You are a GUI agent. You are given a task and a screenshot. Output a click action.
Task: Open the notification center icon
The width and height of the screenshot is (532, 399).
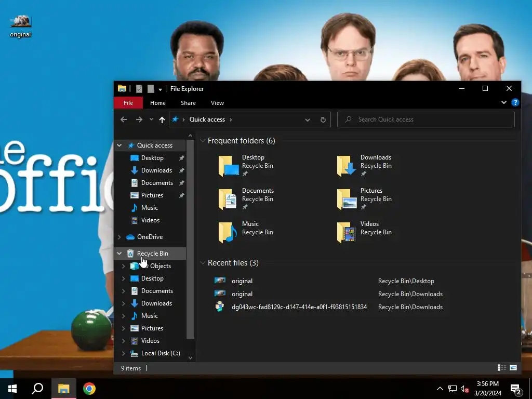pyautogui.click(x=516, y=389)
